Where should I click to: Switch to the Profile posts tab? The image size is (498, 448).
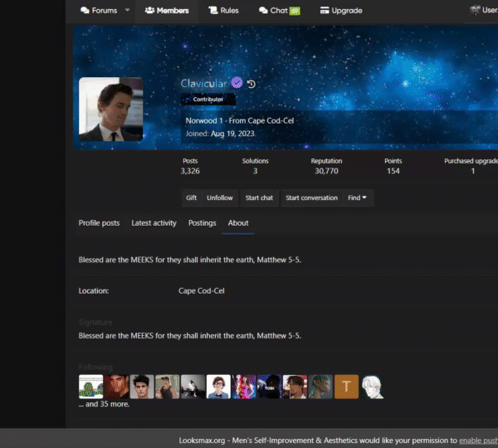point(99,223)
